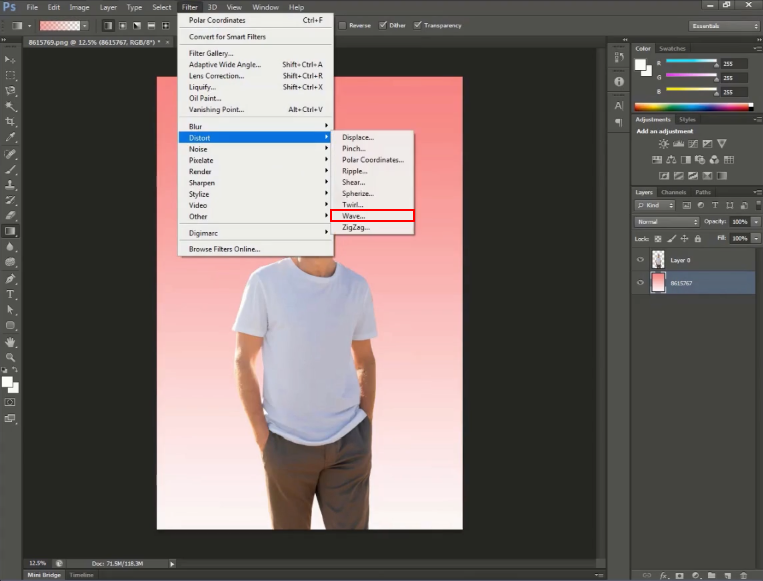
Task: Add a Brightness/Contrast adjustment
Action: point(663,144)
